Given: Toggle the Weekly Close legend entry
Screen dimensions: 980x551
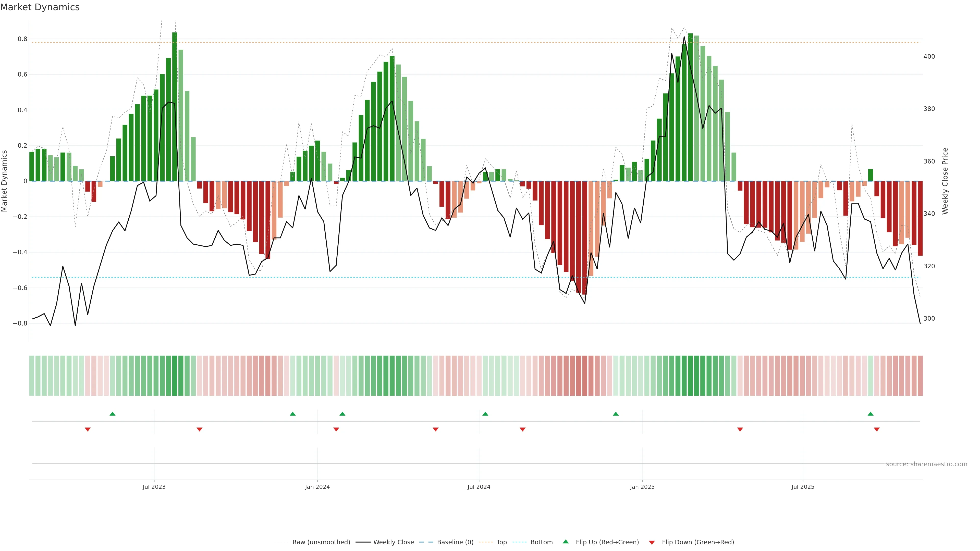Looking at the screenshot, I should coord(393,542).
